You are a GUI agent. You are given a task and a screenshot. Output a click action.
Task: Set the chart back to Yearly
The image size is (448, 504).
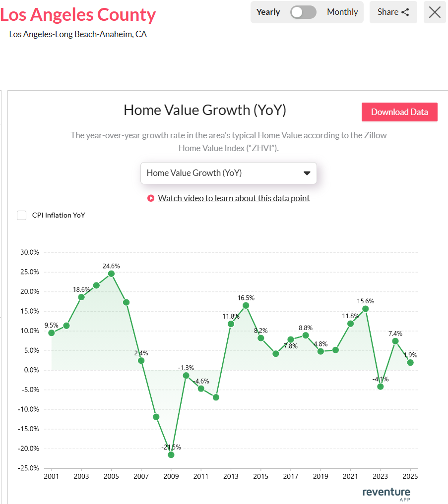[268, 12]
